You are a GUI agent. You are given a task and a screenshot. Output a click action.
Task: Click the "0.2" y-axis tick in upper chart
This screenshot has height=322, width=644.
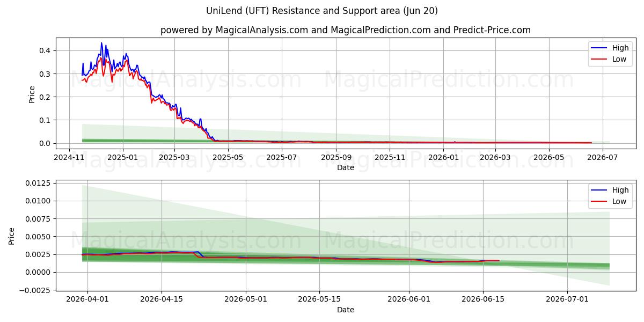click(46, 97)
